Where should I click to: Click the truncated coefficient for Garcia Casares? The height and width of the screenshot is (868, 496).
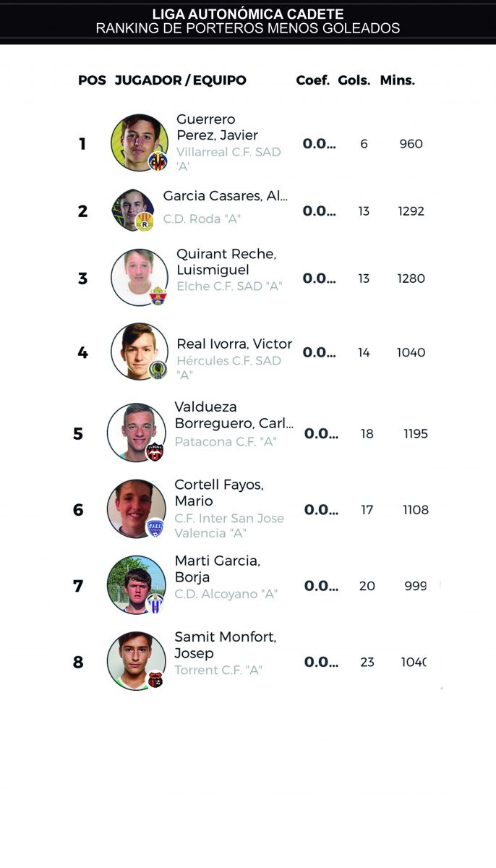319,211
